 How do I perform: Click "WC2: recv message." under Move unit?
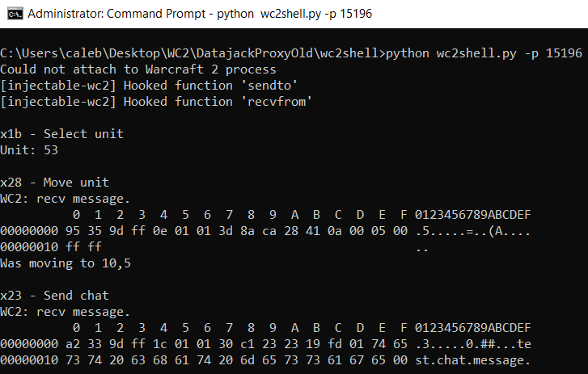66,198
